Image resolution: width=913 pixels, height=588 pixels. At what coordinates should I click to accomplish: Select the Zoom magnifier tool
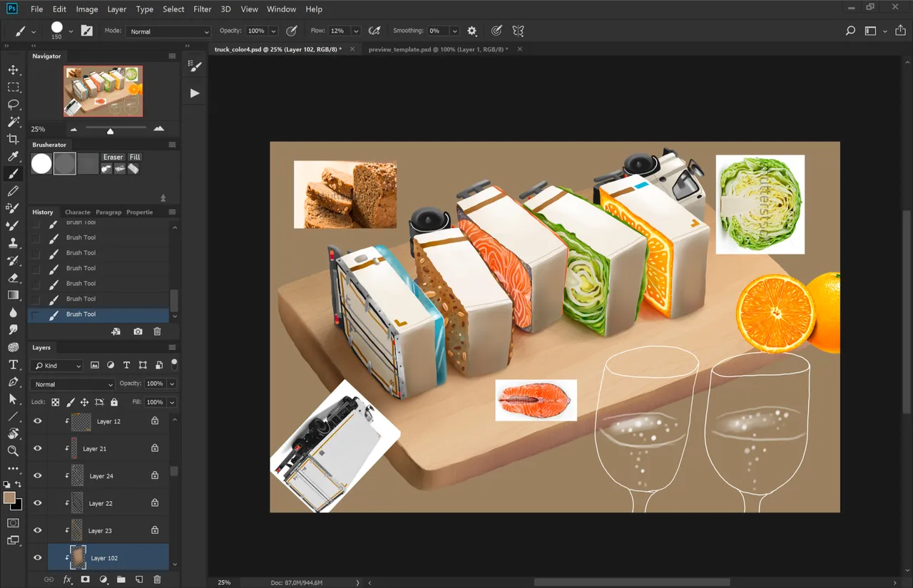click(x=13, y=451)
